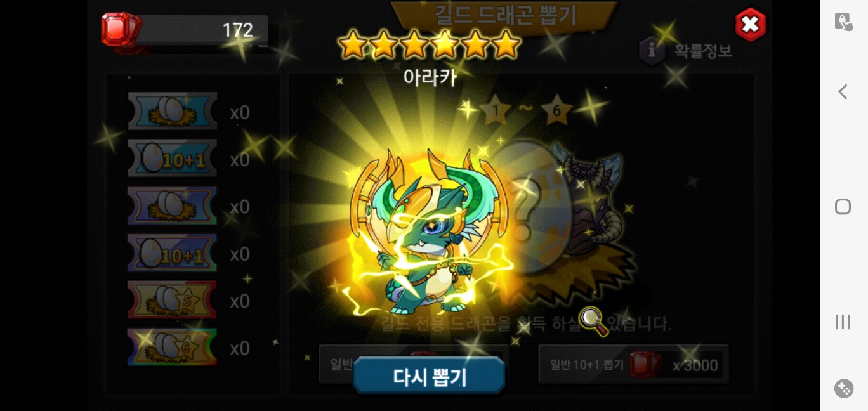Open the Android recent apps button
The height and width of the screenshot is (411, 868).
pyautogui.click(x=843, y=322)
